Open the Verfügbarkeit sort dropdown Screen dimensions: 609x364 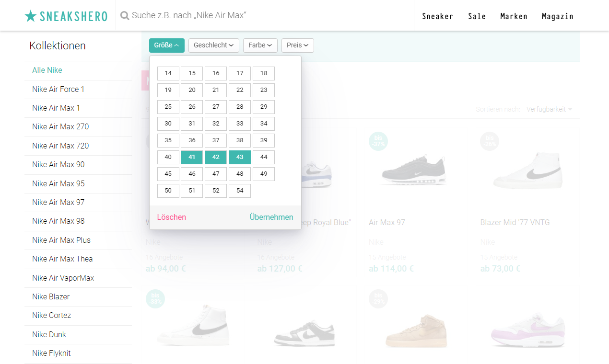click(549, 109)
